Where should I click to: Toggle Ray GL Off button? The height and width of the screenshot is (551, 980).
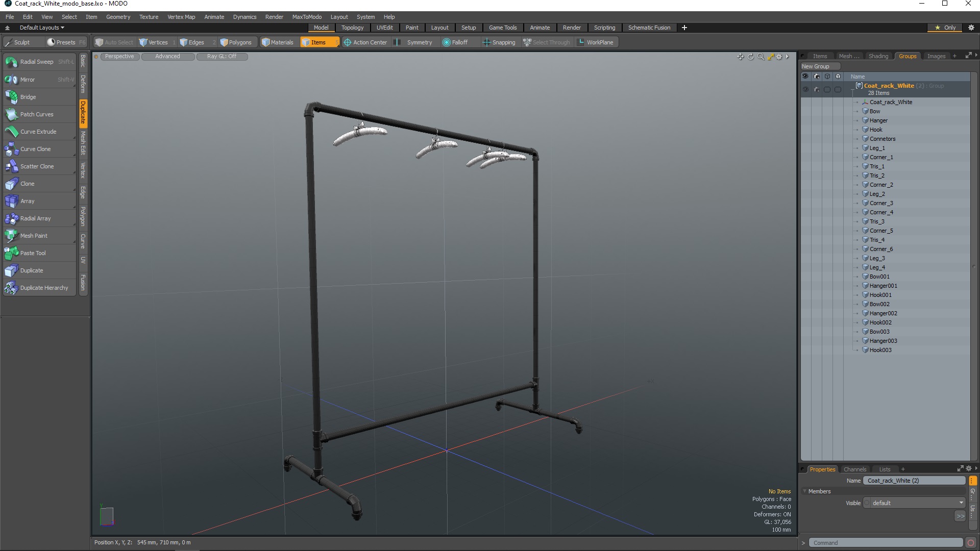click(x=222, y=57)
